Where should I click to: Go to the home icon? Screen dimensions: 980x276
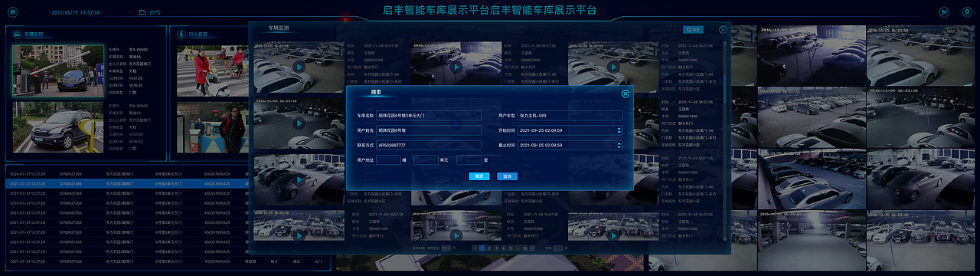12,12
